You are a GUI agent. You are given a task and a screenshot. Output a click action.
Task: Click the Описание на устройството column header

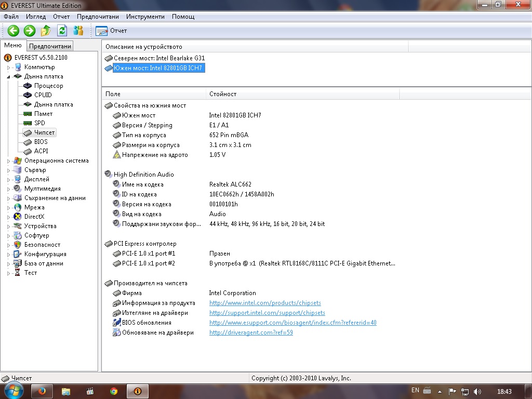pyautogui.click(x=255, y=47)
